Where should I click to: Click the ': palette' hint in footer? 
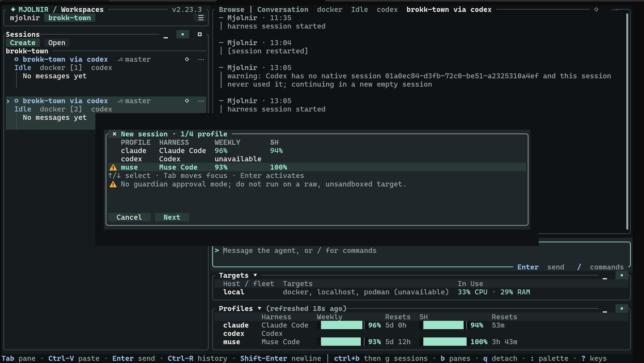pos(549,358)
